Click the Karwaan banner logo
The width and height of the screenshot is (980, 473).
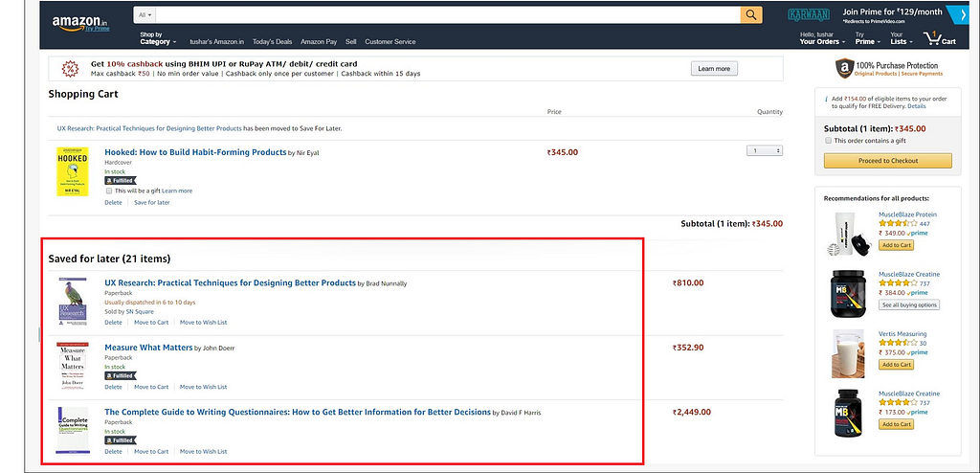(x=808, y=15)
